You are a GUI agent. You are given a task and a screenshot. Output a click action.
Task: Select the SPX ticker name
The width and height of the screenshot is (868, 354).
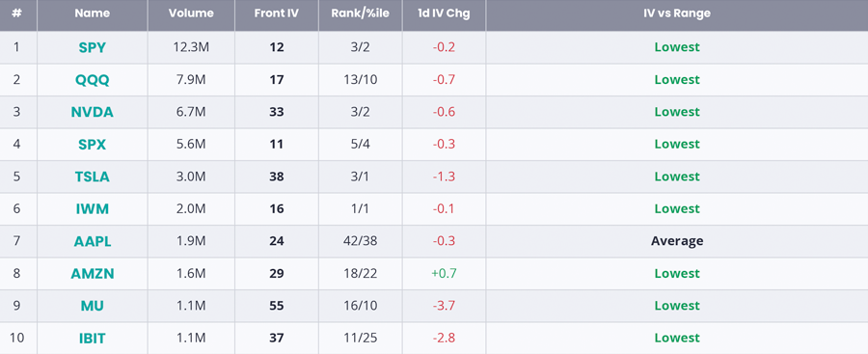tap(92, 144)
